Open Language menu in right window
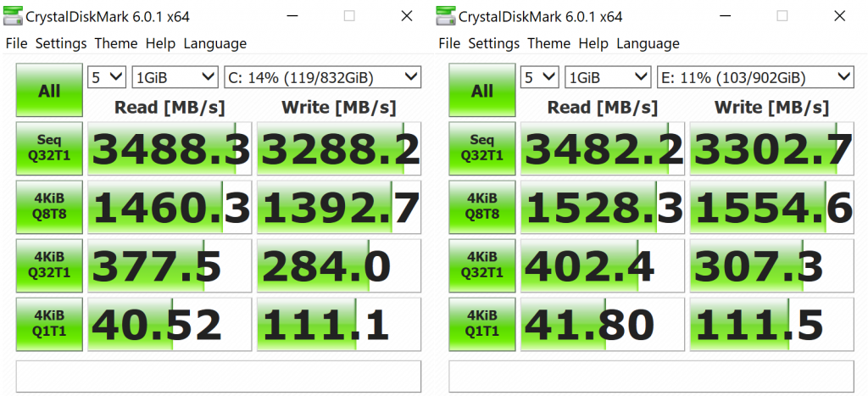The width and height of the screenshot is (868, 396). (648, 43)
